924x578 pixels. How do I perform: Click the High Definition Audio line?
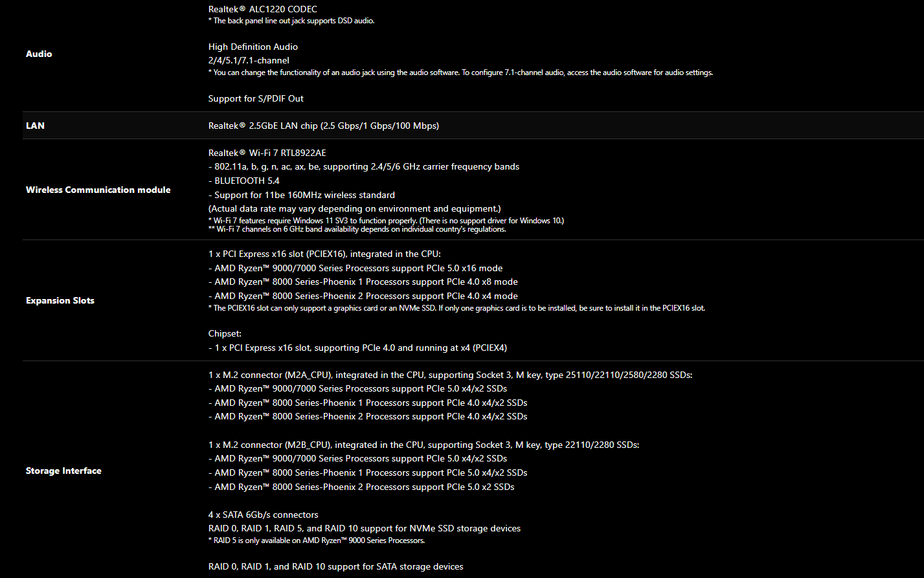253,47
